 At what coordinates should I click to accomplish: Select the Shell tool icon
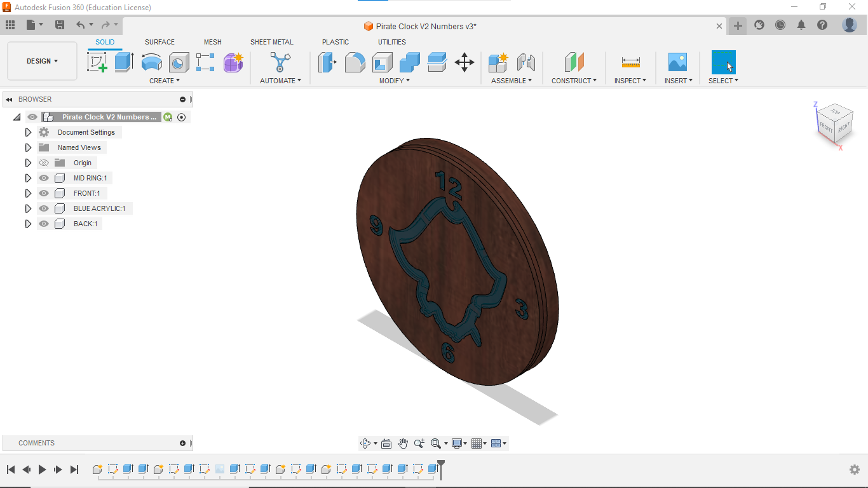tap(382, 62)
